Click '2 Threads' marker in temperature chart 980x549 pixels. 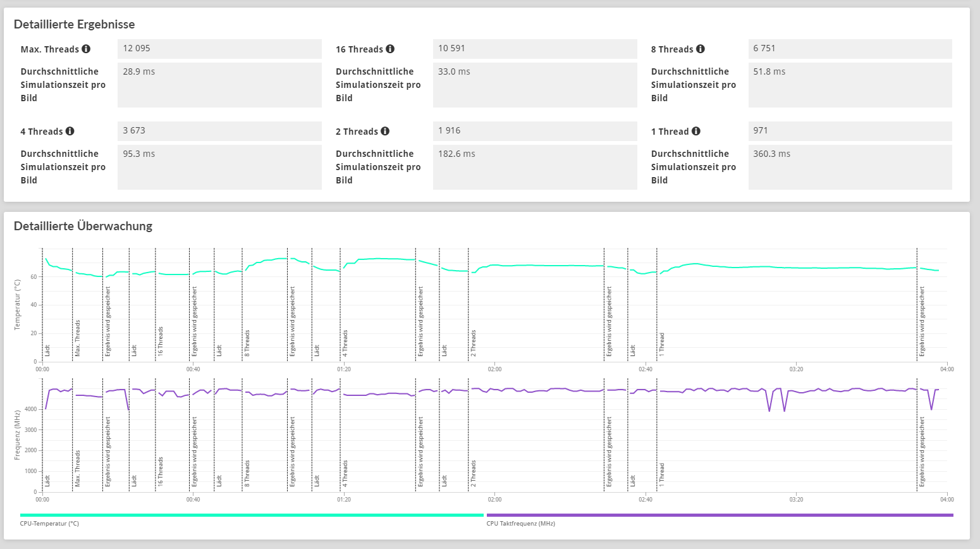tap(474, 343)
